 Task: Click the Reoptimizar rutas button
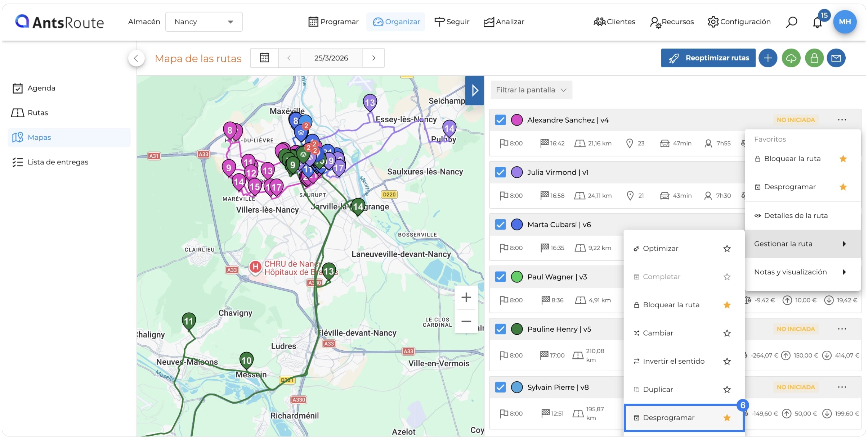point(708,58)
